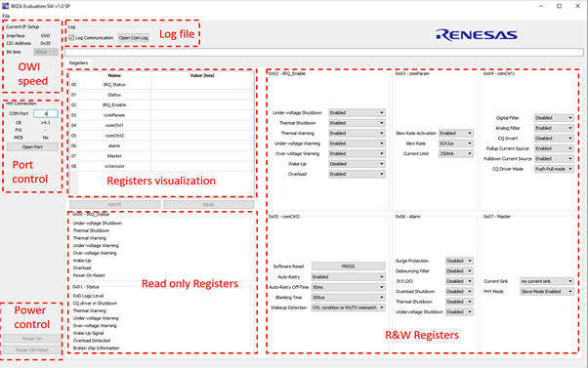Toggle the Log Communication checkbox

point(71,38)
